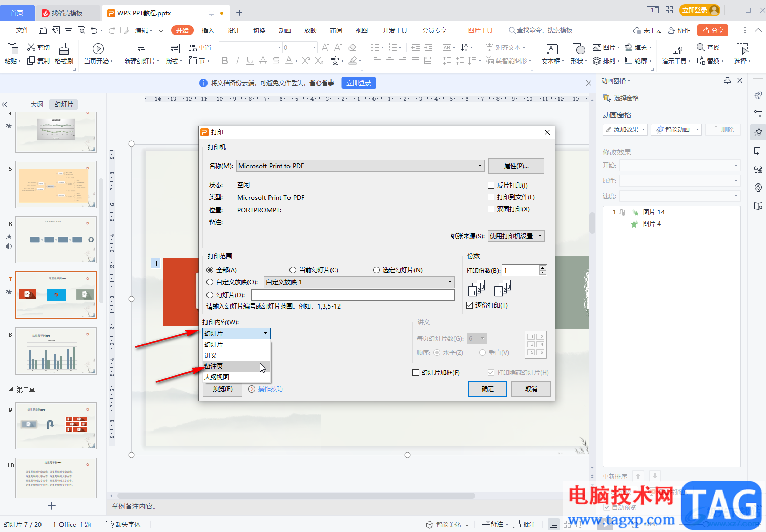
Task: Click the Bold formatting icon
Action: pyautogui.click(x=225, y=61)
